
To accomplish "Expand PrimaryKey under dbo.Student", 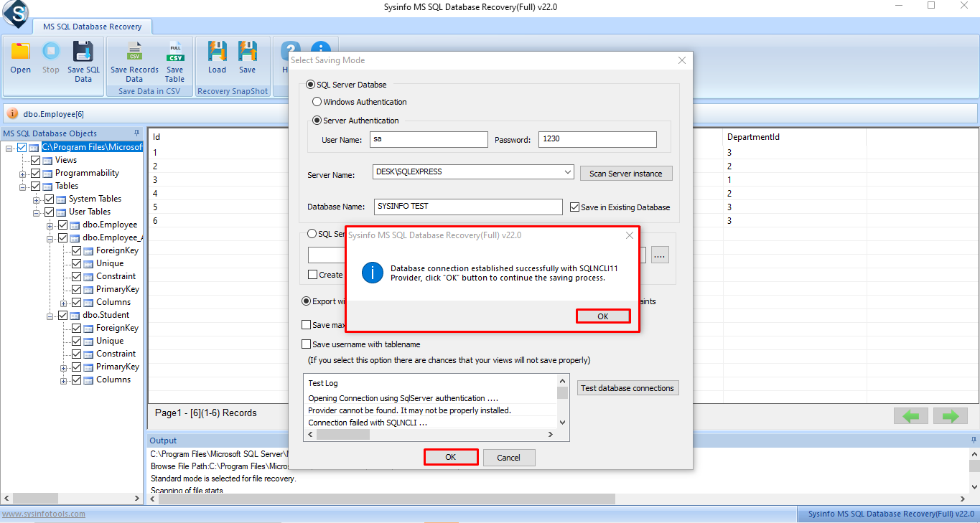I will click(64, 367).
